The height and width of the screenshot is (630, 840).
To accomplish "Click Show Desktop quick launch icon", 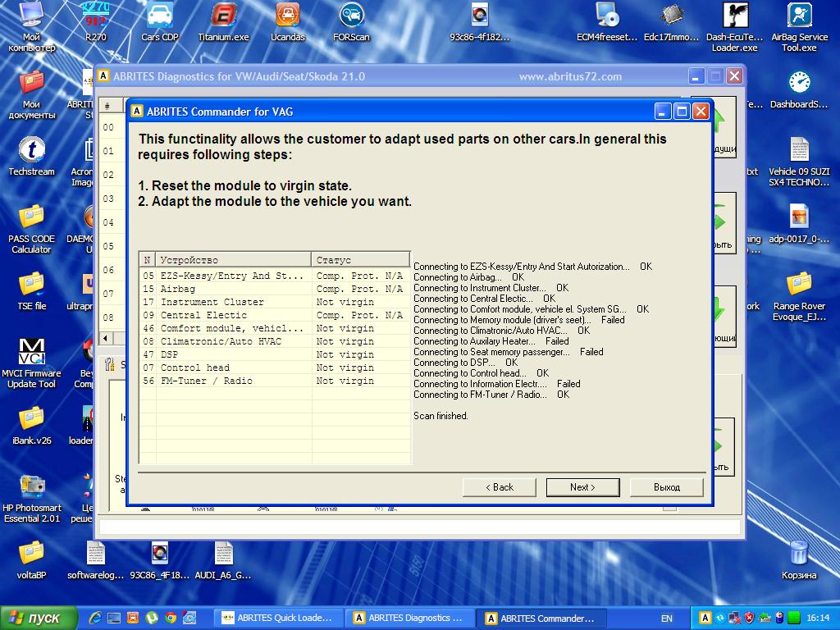I will click(x=114, y=618).
